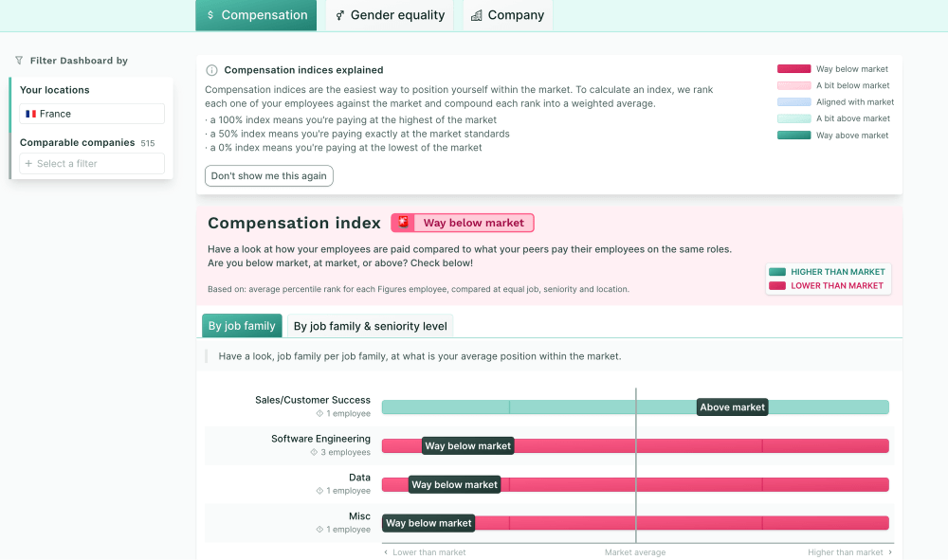
Task: Click the Higher than market right chevron
Action: (889, 552)
